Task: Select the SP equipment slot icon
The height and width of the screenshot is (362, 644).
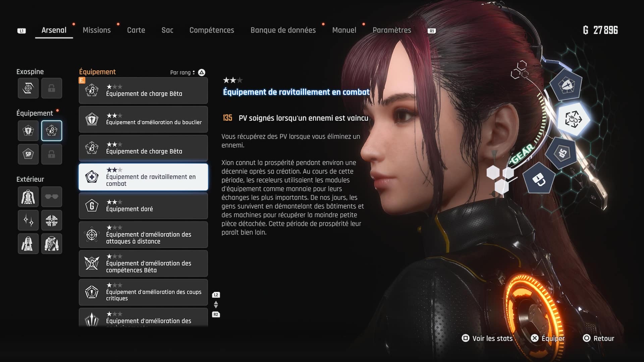Action: (28, 154)
